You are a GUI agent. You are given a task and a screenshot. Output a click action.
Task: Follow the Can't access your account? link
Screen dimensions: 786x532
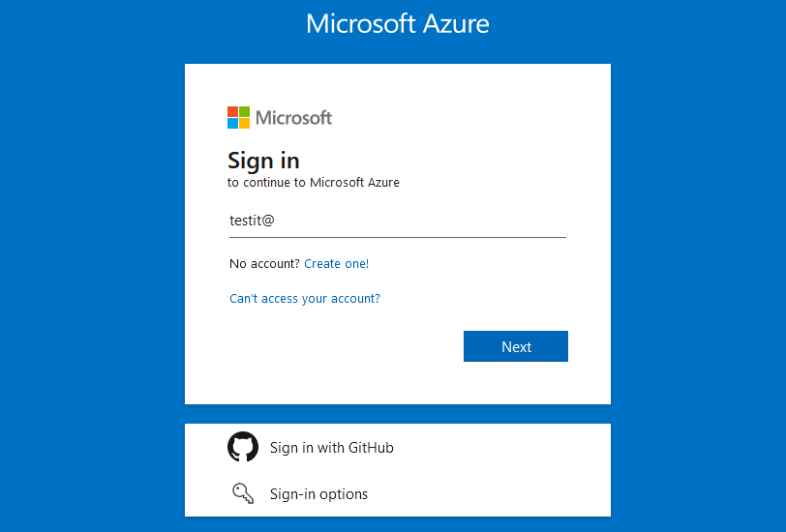tap(304, 298)
